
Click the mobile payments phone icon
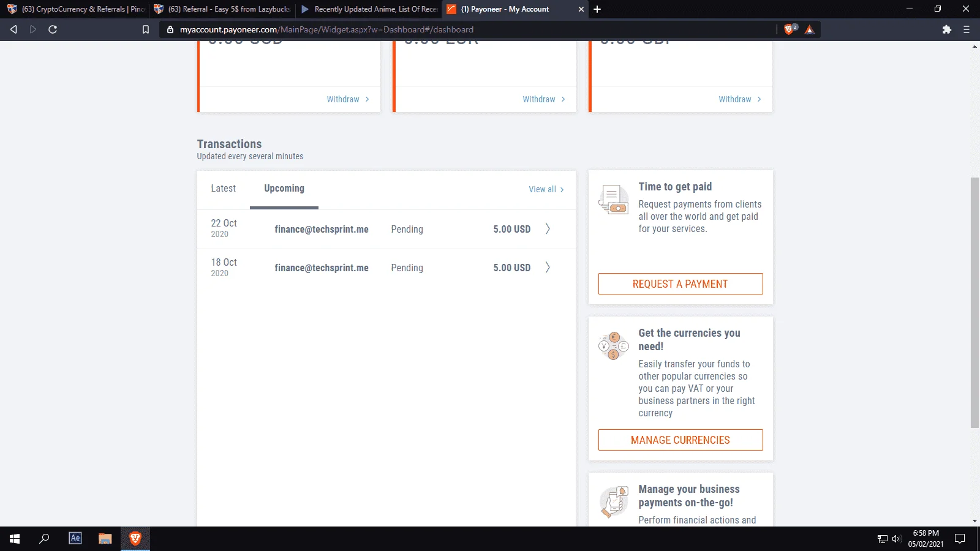tap(614, 501)
